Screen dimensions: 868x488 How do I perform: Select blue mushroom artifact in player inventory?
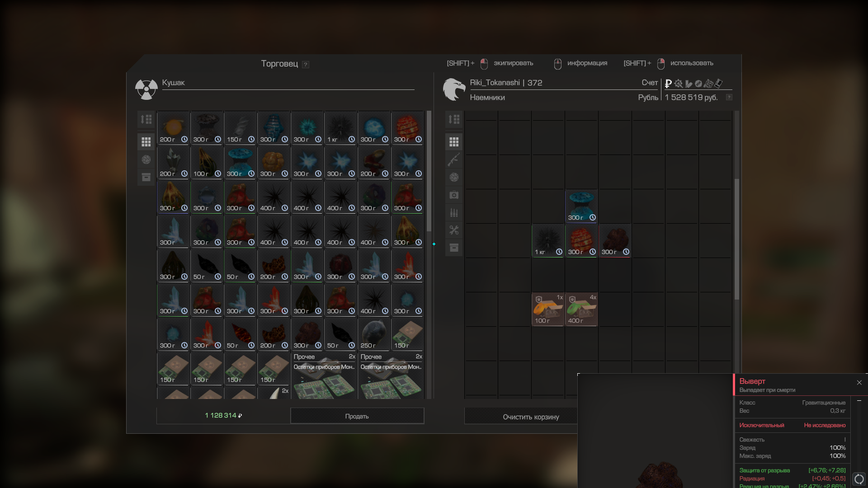click(x=581, y=206)
